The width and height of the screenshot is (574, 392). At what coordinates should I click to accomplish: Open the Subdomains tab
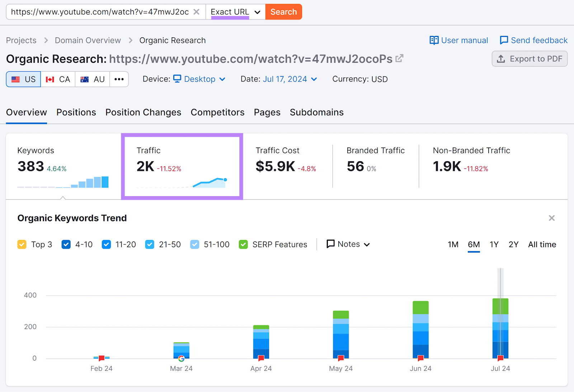pyautogui.click(x=317, y=112)
